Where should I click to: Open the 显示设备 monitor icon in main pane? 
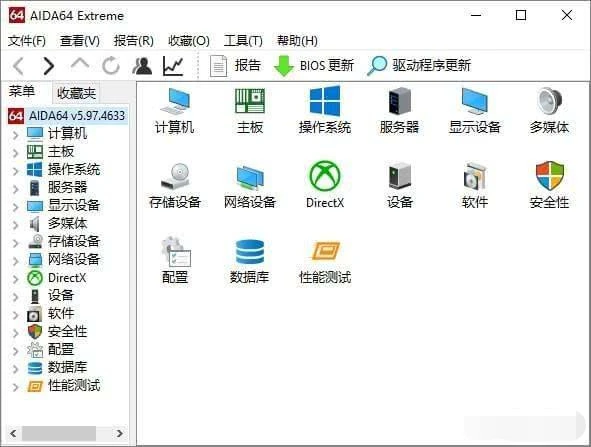[475, 101]
